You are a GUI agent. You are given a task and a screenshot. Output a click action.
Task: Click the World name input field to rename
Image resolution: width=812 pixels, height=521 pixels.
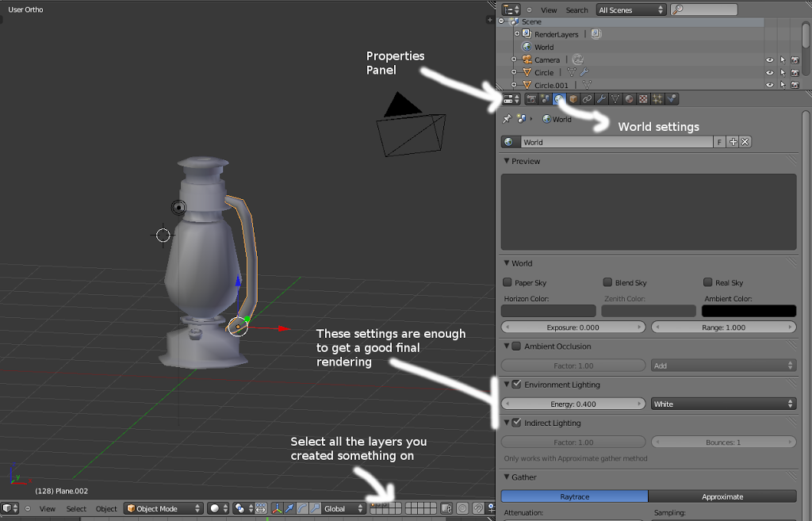coord(619,142)
